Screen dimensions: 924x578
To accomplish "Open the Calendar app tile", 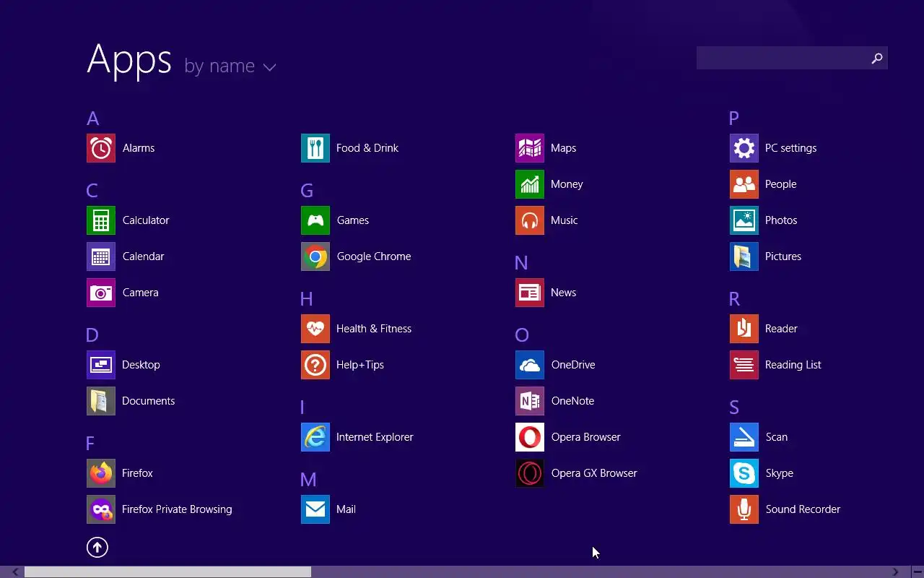I will (x=101, y=256).
